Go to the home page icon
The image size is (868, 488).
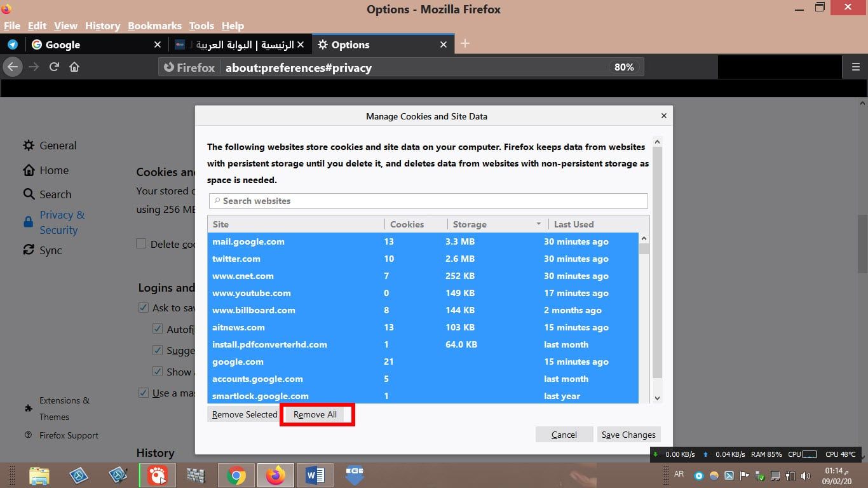point(74,67)
